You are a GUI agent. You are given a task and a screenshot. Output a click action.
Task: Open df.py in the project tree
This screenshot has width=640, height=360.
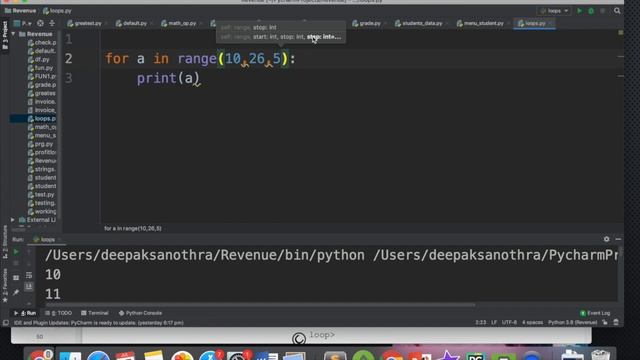tap(39, 59)
